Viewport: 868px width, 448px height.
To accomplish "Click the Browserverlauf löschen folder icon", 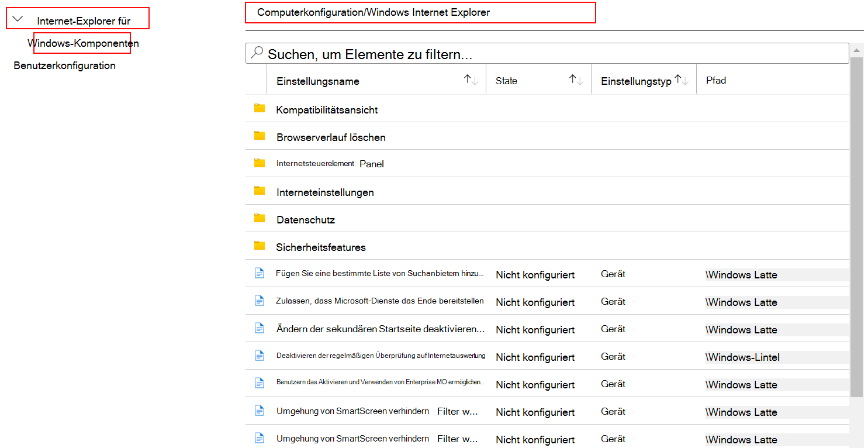I will pyautogui.click(x=260, y=136).
